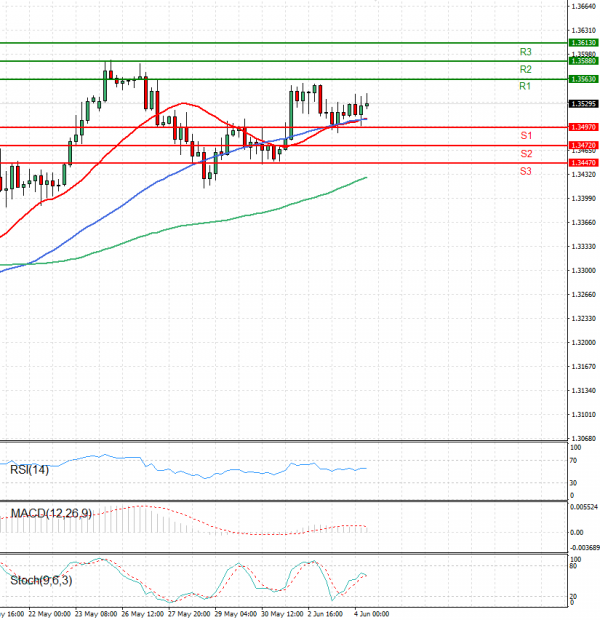Click the S1 support label
Screen dimensions: 600x620
coord(524,135)
